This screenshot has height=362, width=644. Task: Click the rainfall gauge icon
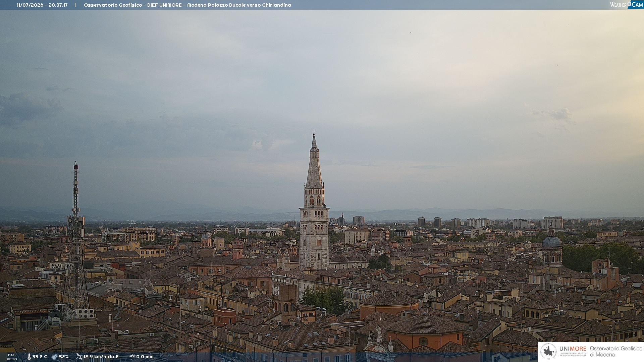tap(132, 357)
